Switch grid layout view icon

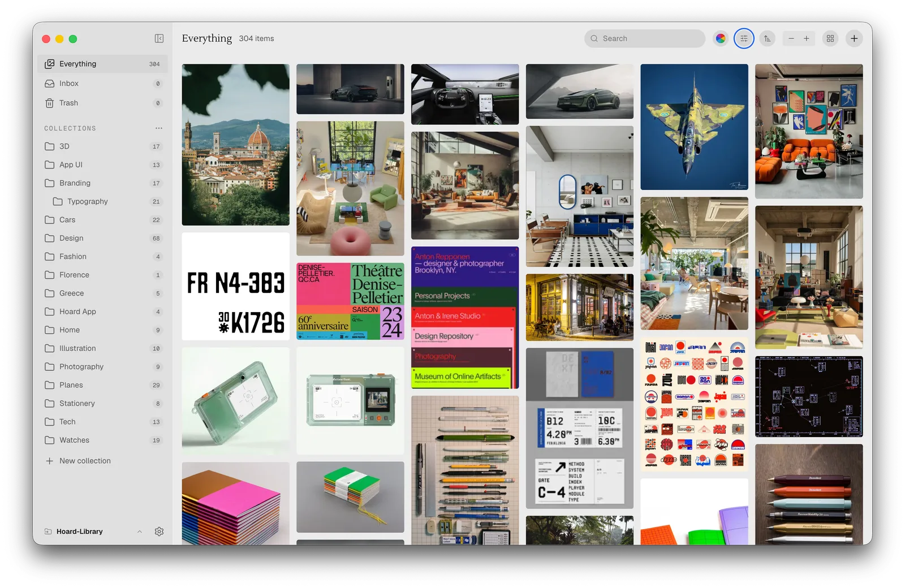(x=830, y=38)
